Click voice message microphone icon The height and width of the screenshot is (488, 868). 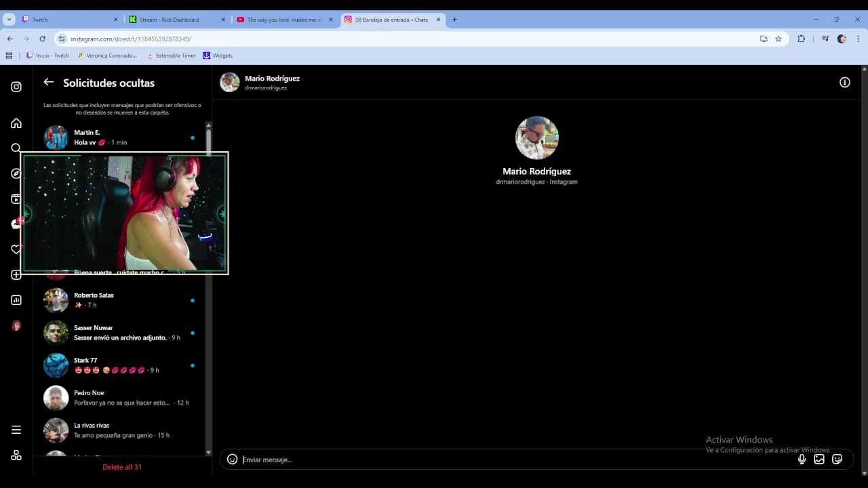point(802,460)
